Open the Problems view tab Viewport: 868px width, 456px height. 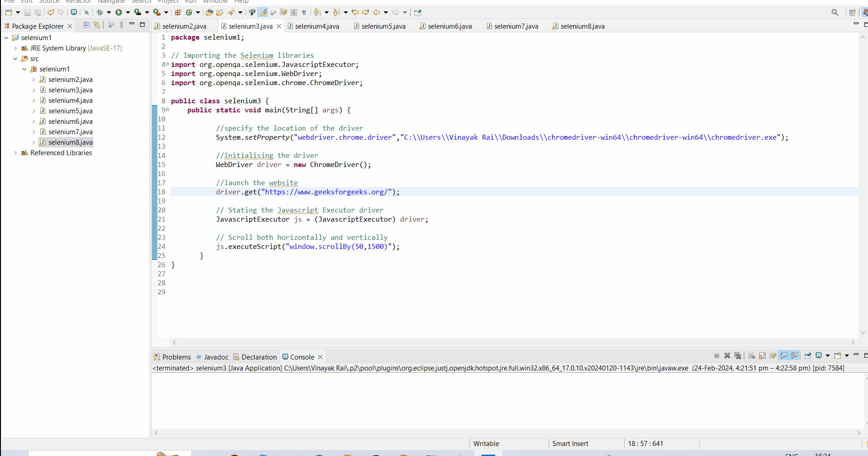coord(172,357)
